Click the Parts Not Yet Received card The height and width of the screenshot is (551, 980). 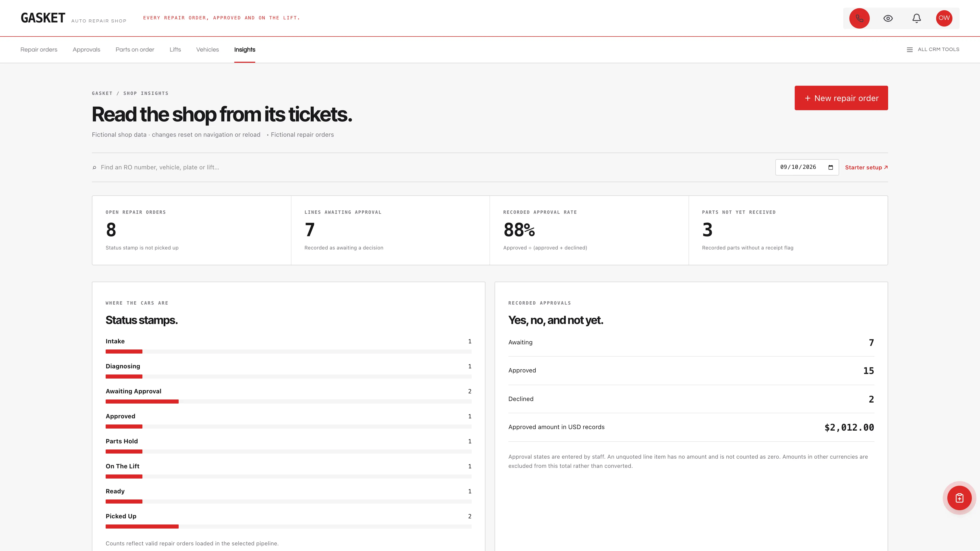788,230
